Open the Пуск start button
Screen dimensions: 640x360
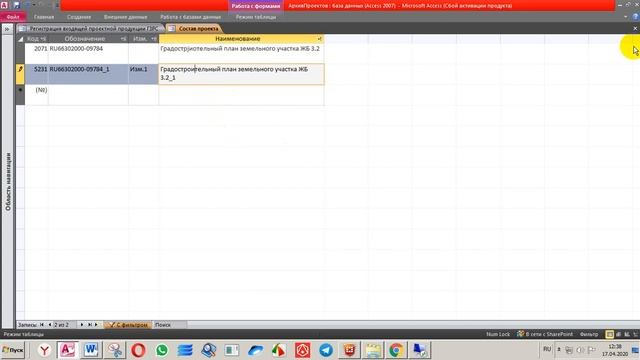point(13,350)
